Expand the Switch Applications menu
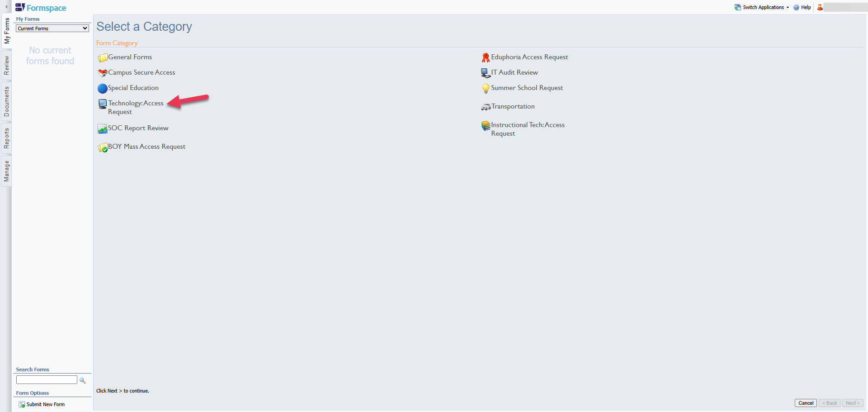The image size is (868, 412). pos(762,7)
